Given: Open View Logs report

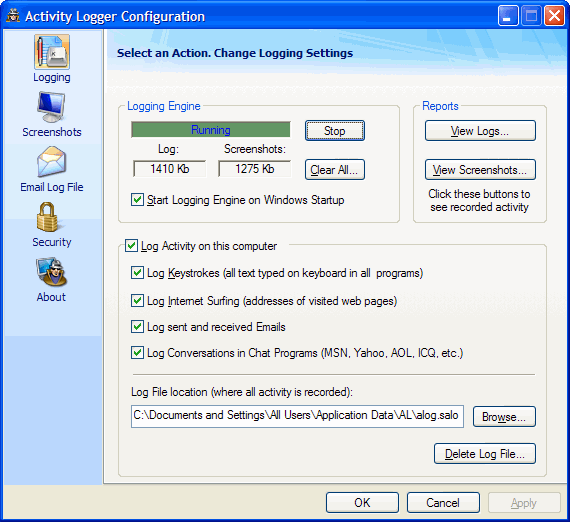Looking at the screenshot, I should [x=480, y=130].
